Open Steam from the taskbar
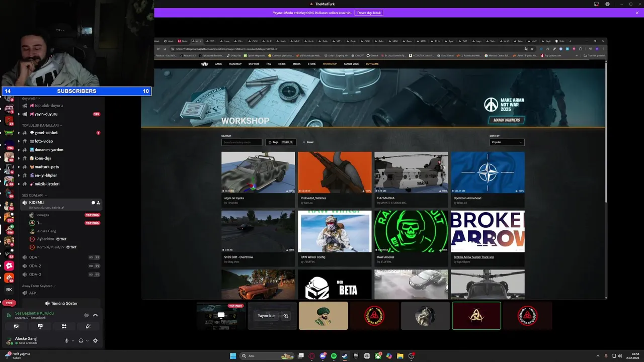This screenshot has height=362, width=644. [345, 356]
